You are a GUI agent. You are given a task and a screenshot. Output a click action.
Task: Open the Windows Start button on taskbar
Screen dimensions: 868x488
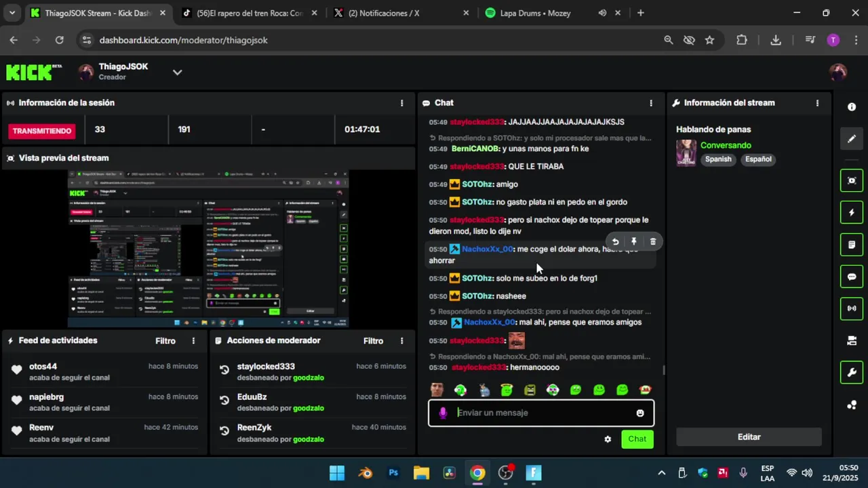tap(337, 473)
